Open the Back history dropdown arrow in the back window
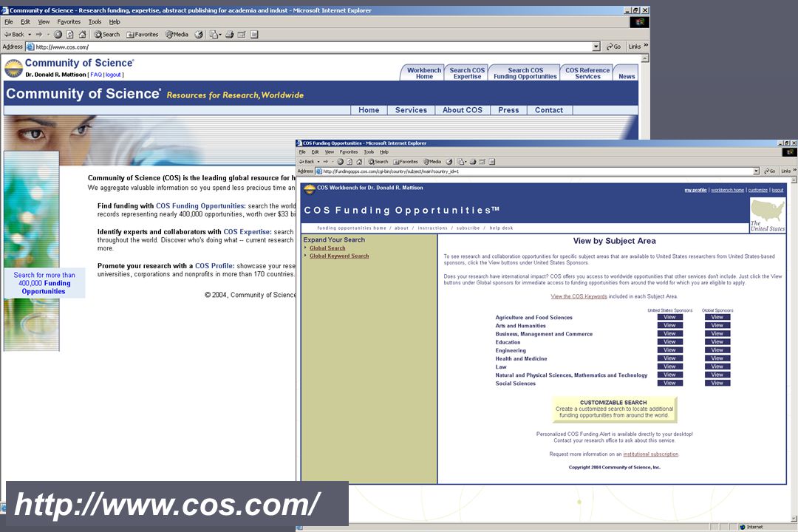 tap(30, 35)
